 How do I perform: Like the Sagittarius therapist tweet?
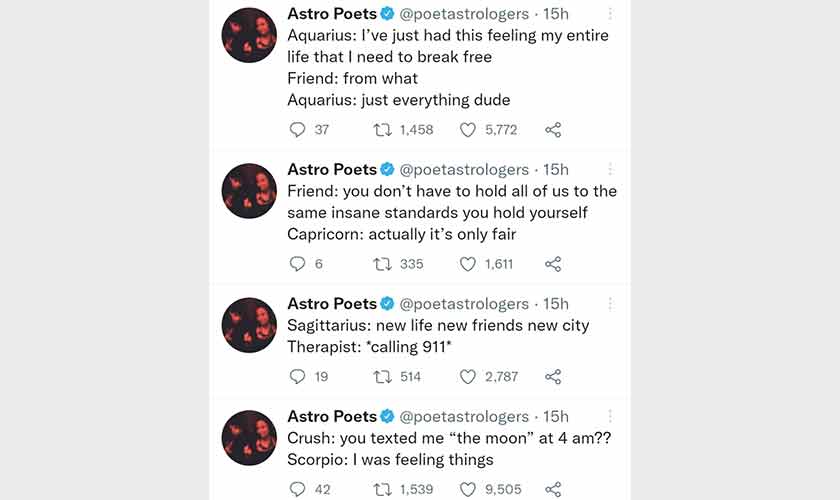(468, 377)
